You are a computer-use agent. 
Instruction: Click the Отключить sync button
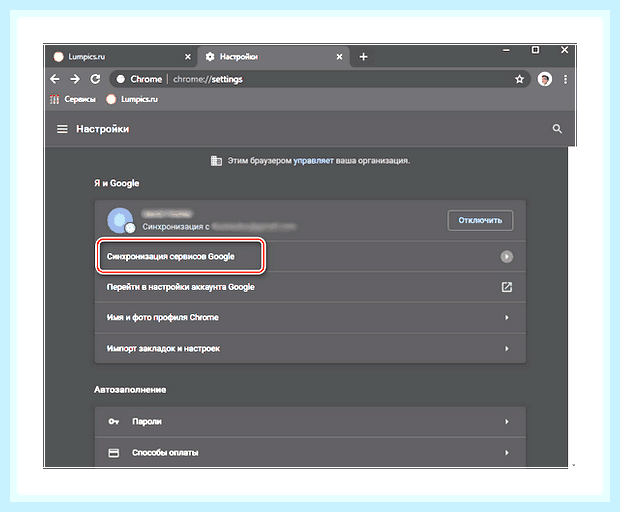pos(480,220)
